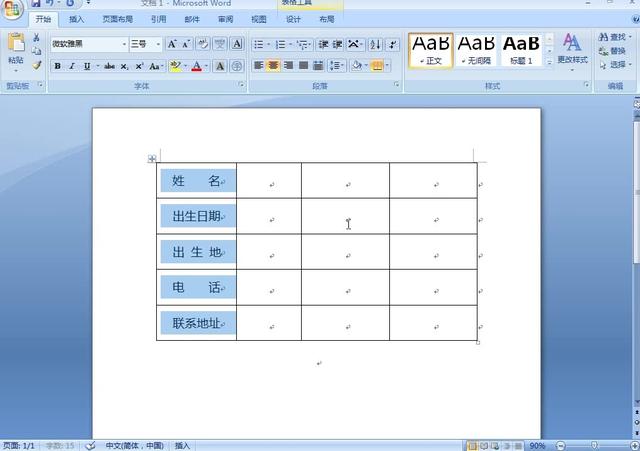Screen dimensions: 640x451
Task: Apply the 正文 style
Action: (431, 51)
